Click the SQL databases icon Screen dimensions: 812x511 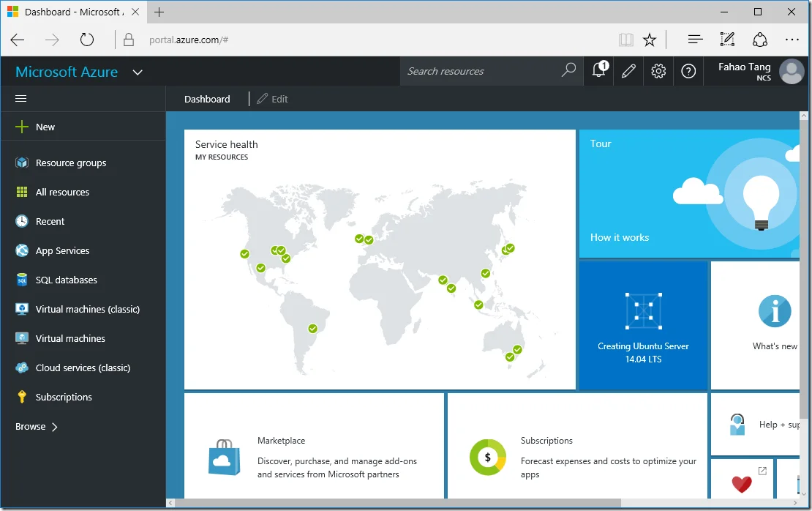22,280
